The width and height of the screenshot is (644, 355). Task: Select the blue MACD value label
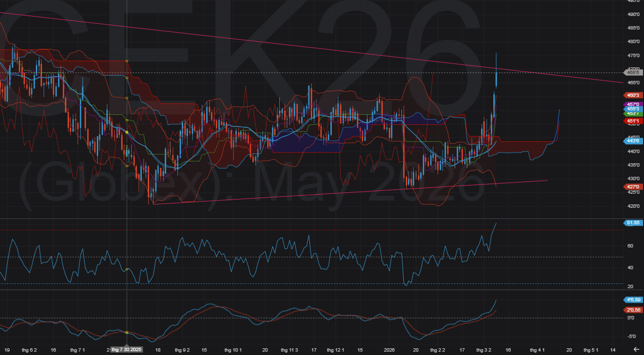(633, 300)
